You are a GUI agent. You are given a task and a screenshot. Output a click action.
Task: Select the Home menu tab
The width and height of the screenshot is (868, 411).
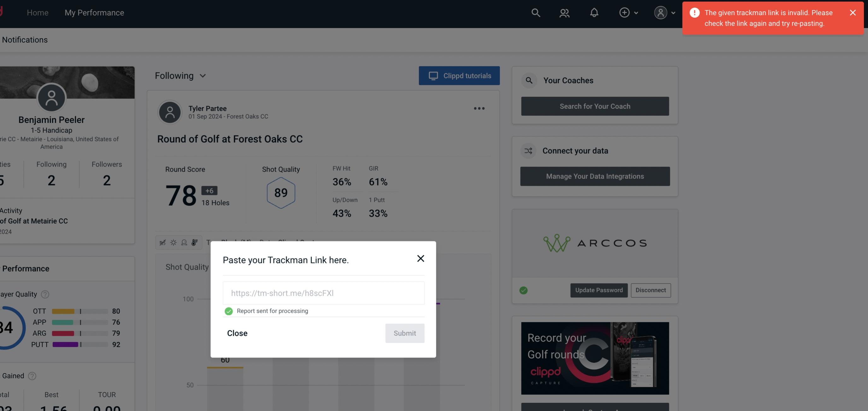click(x=38, y=12)
